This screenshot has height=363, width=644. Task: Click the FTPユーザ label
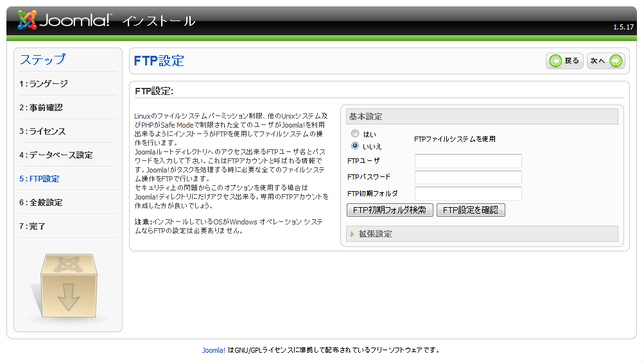tap(363, 161)
